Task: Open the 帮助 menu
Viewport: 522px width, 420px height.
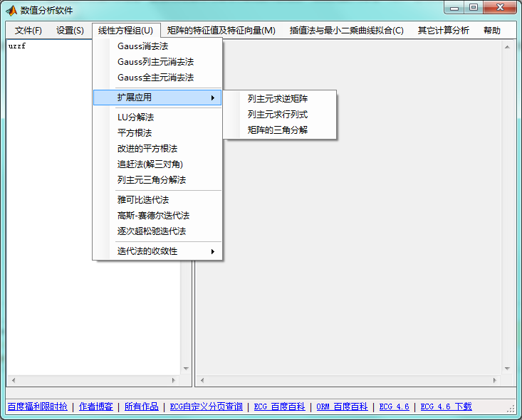Action: (x=492, y=31)
